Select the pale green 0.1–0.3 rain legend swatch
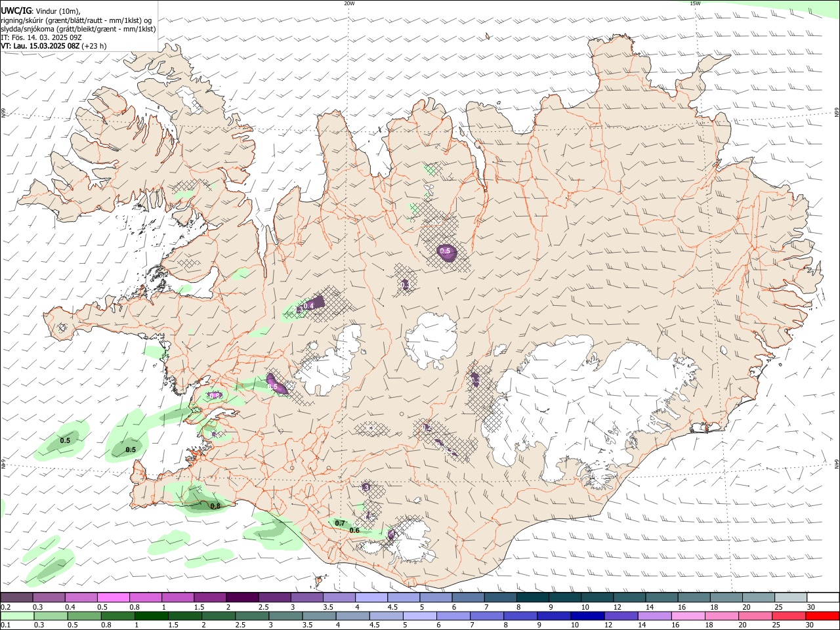Viewport: 840px width, 630px height. [16, 616]
